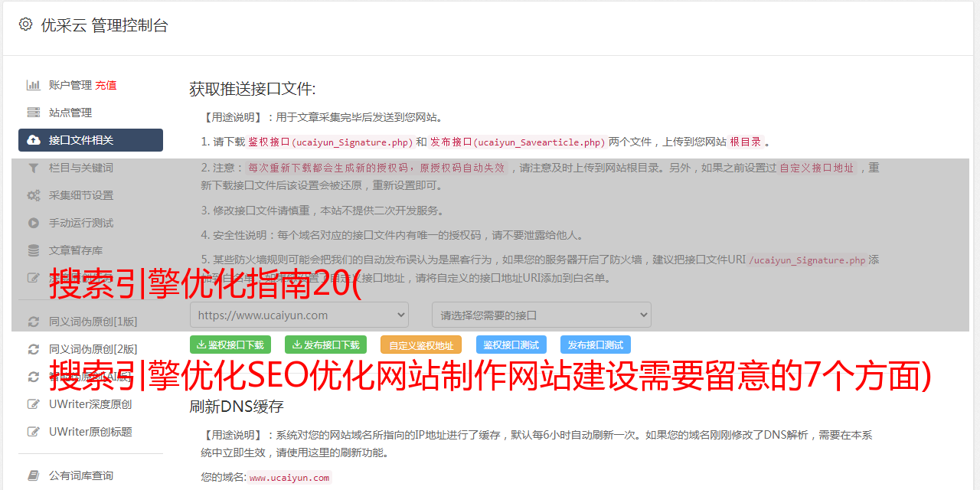Viewport: 980px width, 490px height.
Task: Open the red 充值 link
Action: click(106, 85)
